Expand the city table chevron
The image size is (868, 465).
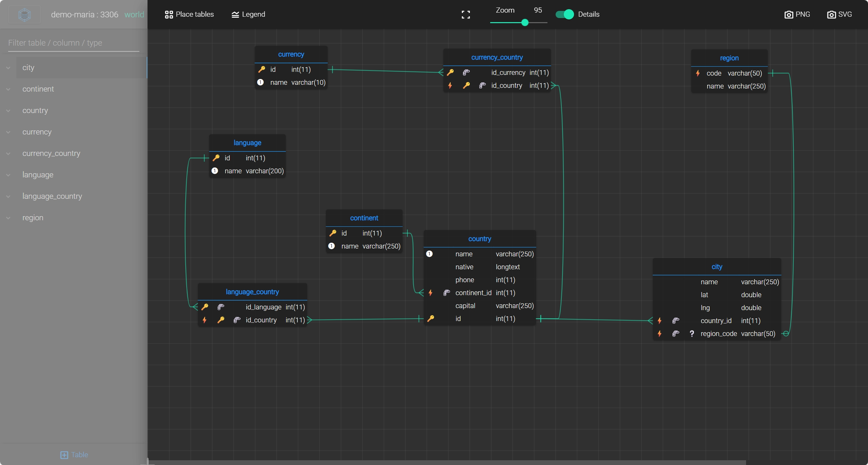8,68
